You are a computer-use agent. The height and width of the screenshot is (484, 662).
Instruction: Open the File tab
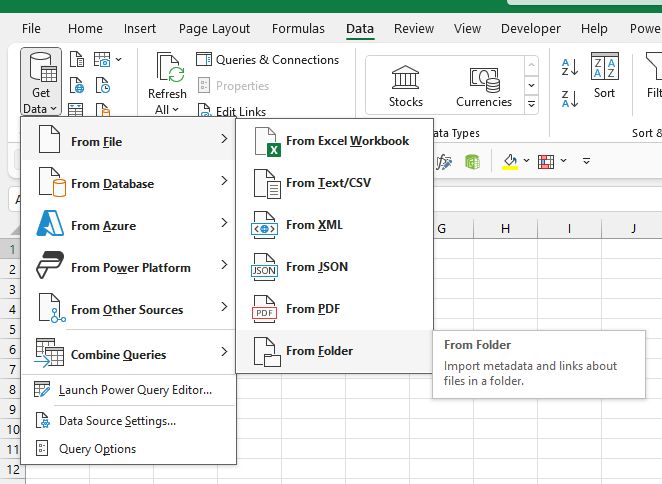point(31,29)
